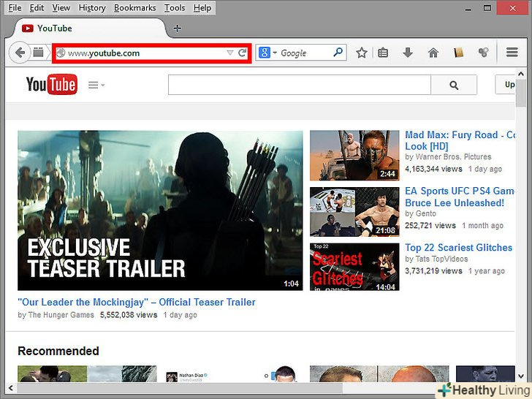Image resolution: width=532 pixels, height=399 pixels.
Task: Open the URL history dropdown arrow
Action: (229, 53)
